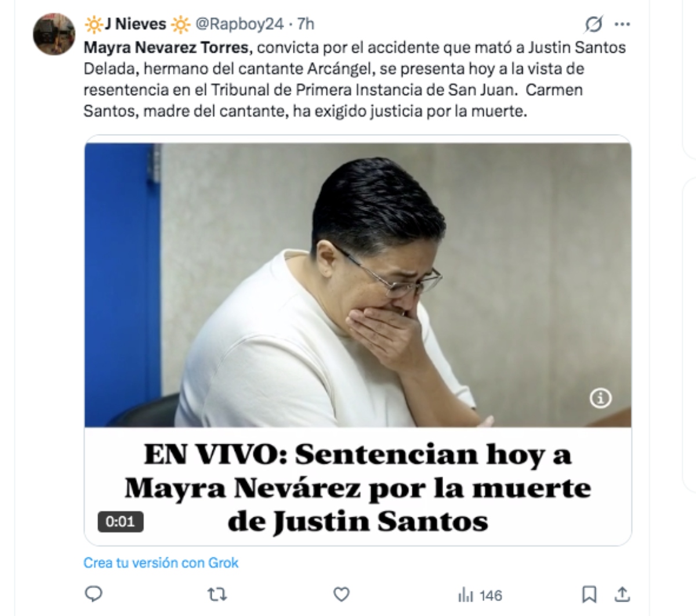Click bold text Mayra Nevarez Torres
696x616 pixels.
pos(166,46)
